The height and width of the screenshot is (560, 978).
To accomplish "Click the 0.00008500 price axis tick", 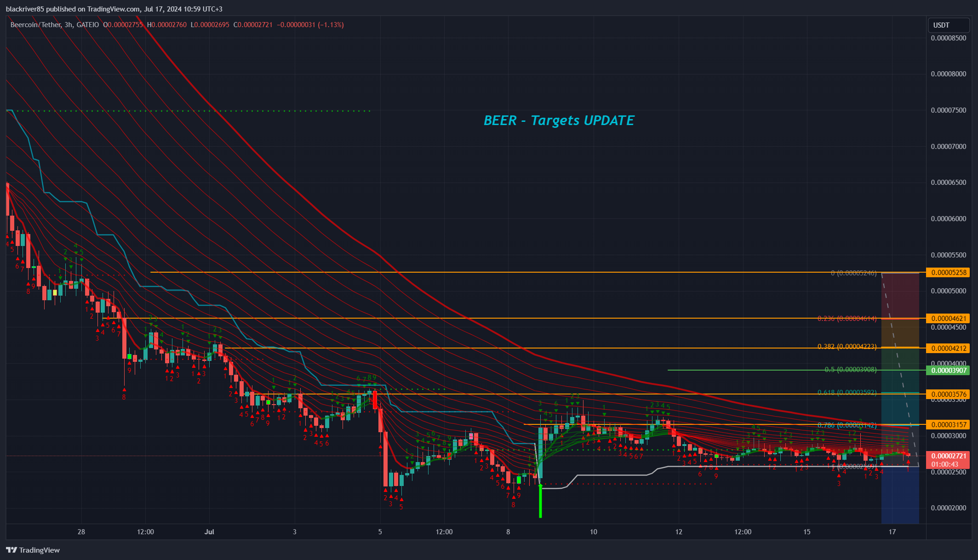I will [x=949, y=38].
